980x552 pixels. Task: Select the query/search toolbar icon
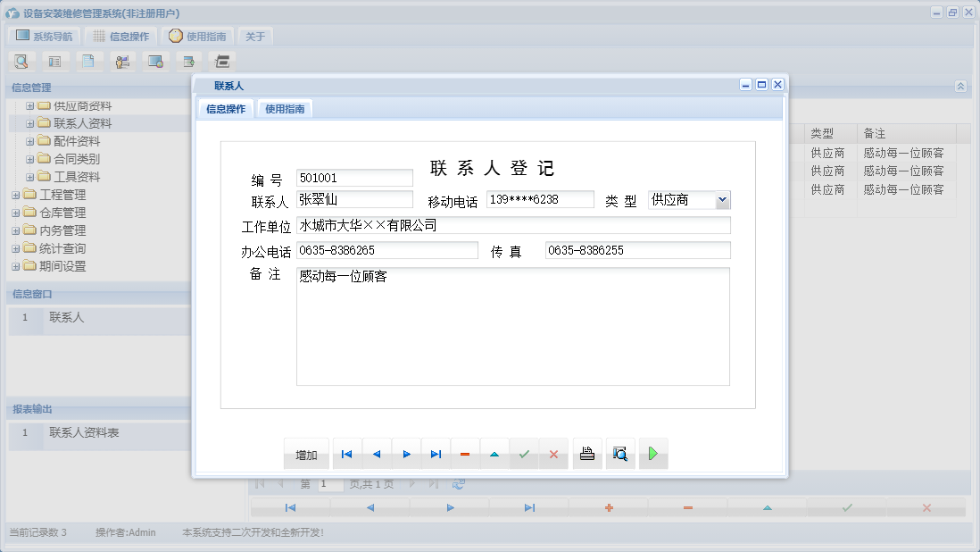coord(21,61)
